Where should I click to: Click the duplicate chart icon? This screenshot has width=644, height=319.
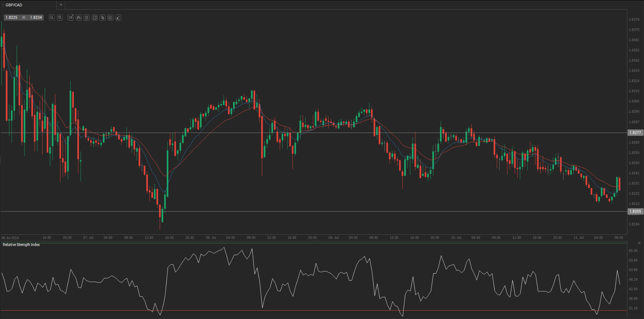[x=103, y=17]
